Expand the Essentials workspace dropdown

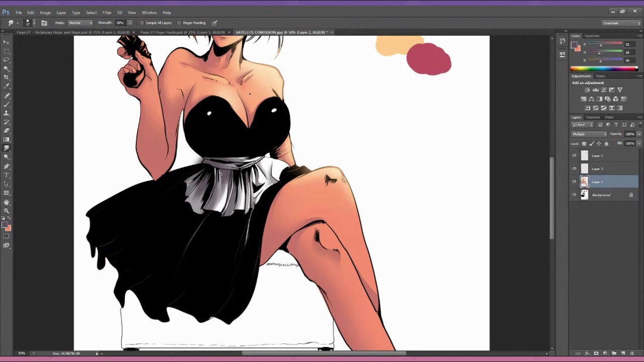[x=621, y=23]
